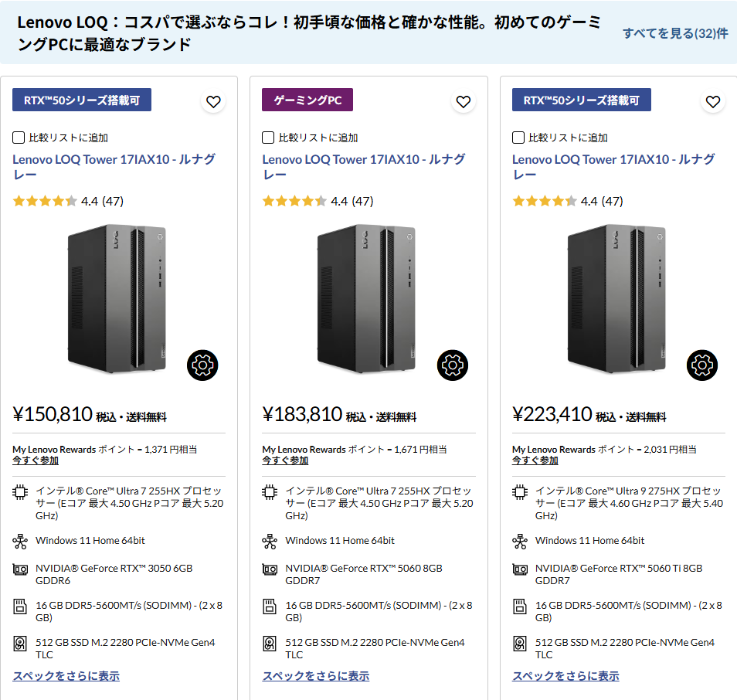Screen dimensions: 737x700
Task: Click the customize gear icon on the RTX 5060 8GB model
Action: coord(453,365)
